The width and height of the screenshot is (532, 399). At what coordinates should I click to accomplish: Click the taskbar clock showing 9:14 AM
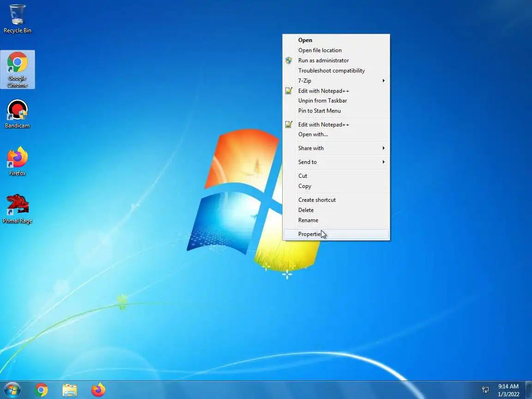508,386
